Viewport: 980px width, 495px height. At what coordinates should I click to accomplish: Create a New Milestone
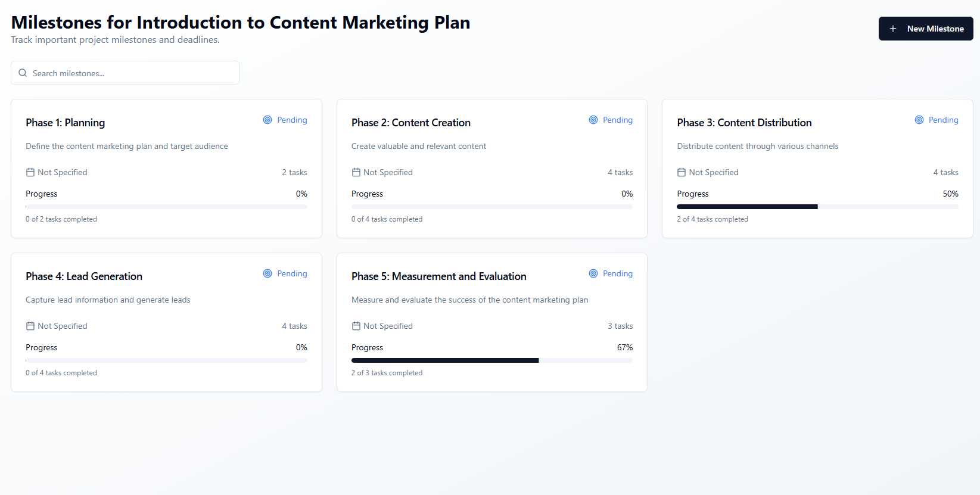(926, 29)
